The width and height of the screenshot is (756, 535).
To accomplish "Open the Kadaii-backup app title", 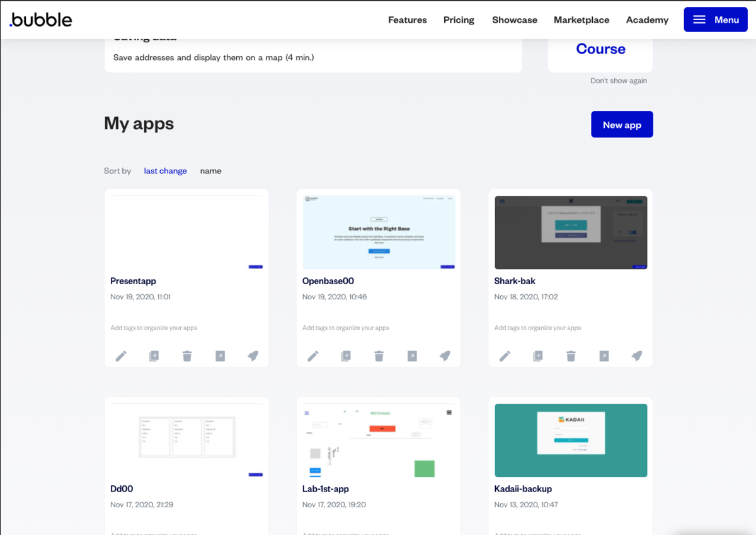I will click(x=523, y=489).
